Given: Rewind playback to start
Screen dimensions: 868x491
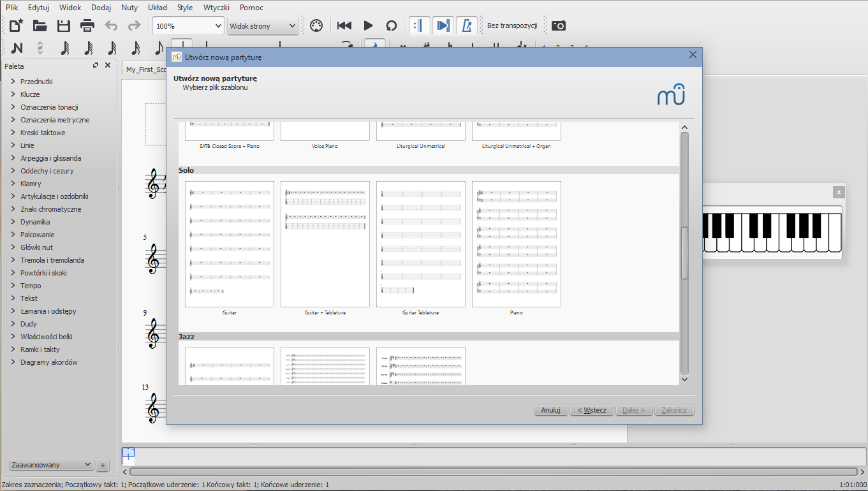Looking at the screenshot, I should click(x=344, y=26).
